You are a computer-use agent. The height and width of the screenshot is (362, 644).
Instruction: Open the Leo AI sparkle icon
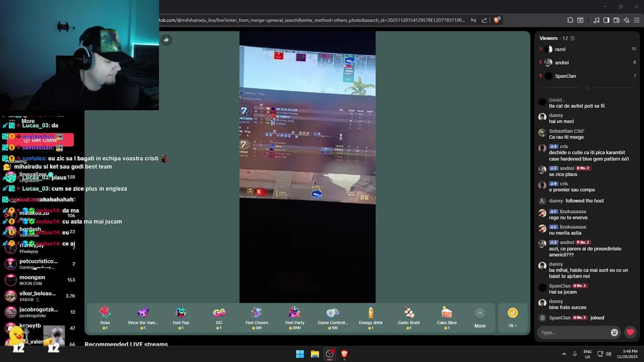[x=626, y=20]
